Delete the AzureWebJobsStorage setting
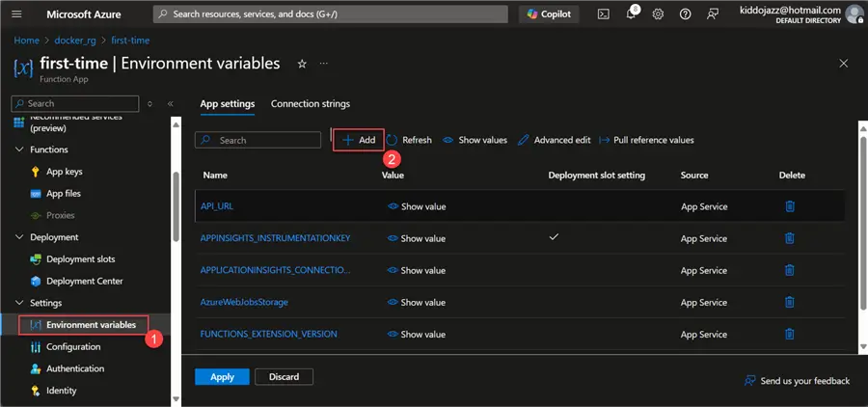The width and height of the screenshot is (868, 407). 790,302
